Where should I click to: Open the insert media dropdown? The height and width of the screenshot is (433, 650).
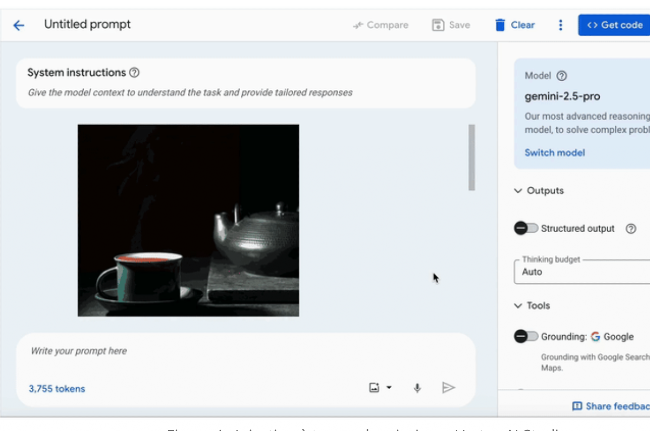point(380,388)
